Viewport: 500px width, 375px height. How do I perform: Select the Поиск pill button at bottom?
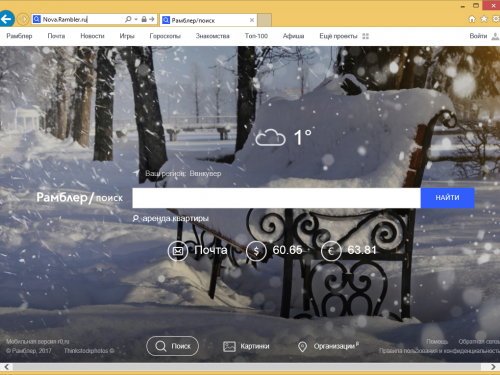pyautogui.click(x=172, y=346)
